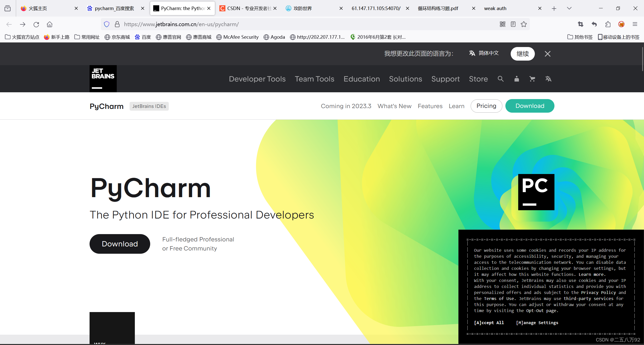Image resolution: width=644 pixels, height=345 pixels.
Task: Open the Firefox hamburger application menu
Action: pyautogui.click(x=635, y=24)
